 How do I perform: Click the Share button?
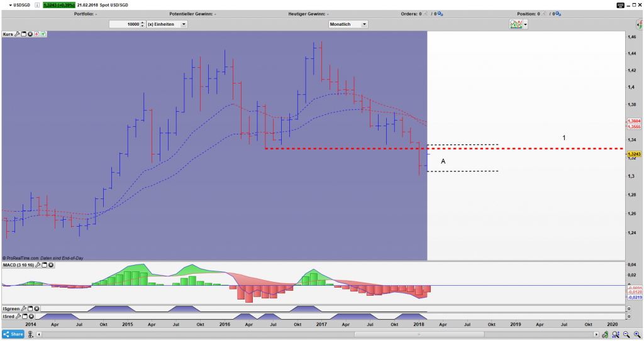tap(13, 334)
